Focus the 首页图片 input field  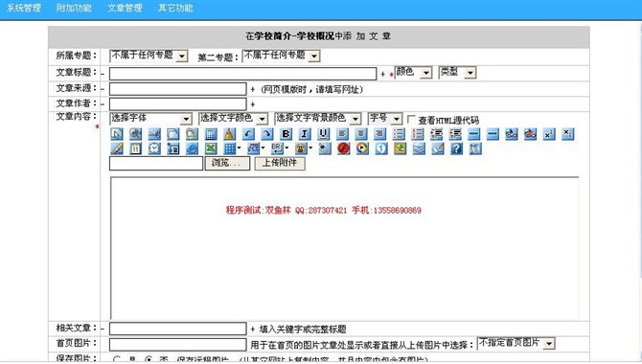(x=177, y=344)
